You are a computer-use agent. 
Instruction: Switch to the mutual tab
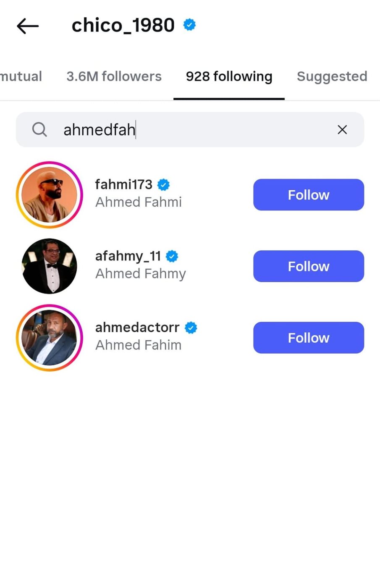[21, 76]
